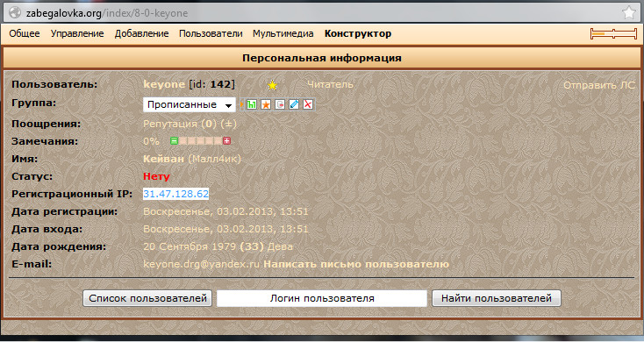Open the Управление menu
Screen dimensions: 644x342
click(77, 33)
